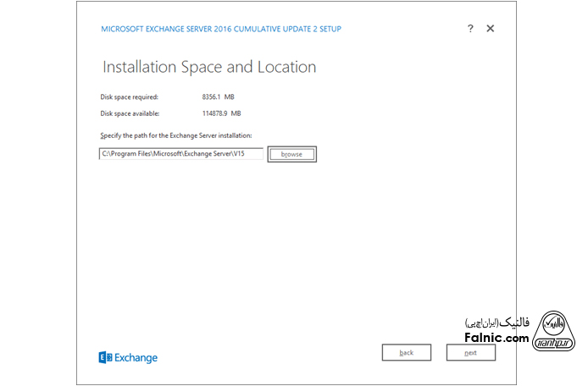Click the Exchange wordmark beside the logo
The width and height of the screenshot is (588, 386).
(x=136, y=357)
